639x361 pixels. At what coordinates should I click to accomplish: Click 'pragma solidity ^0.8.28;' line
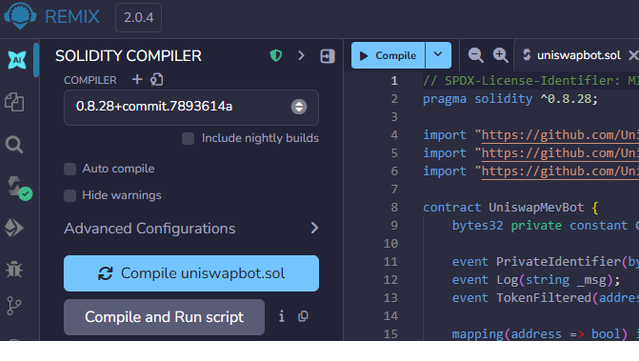[x=510, y=99]
